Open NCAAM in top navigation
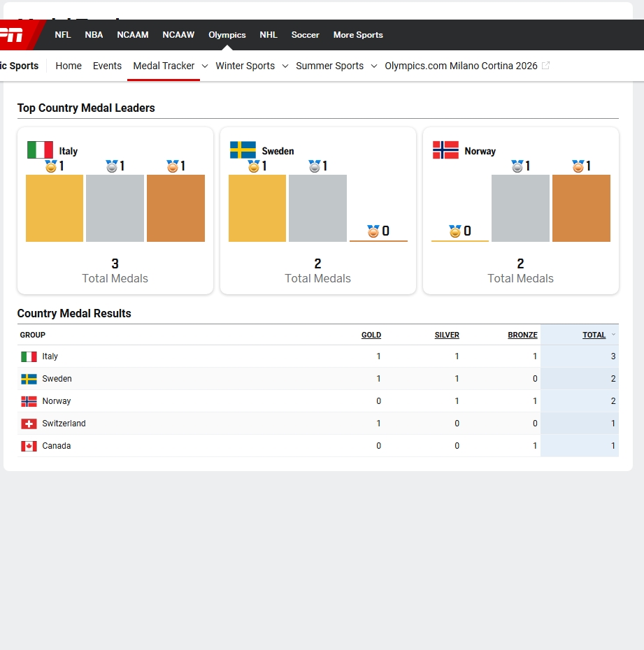Image resolution: width=644 pixels, height=650 pixels. 133,35
